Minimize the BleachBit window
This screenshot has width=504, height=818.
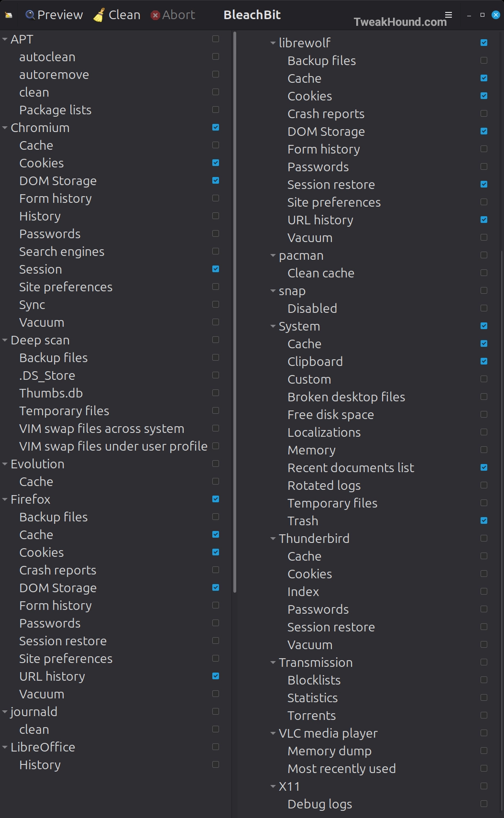point(469,15)
